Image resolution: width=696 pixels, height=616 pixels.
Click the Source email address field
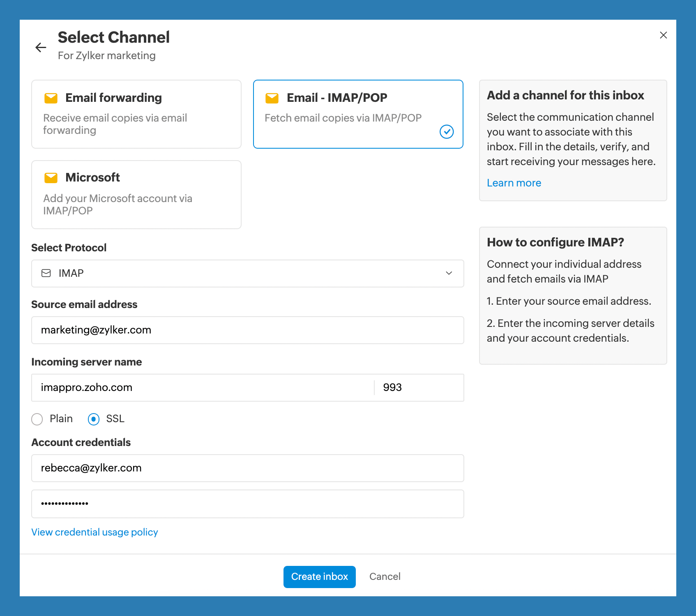point(247,330)
